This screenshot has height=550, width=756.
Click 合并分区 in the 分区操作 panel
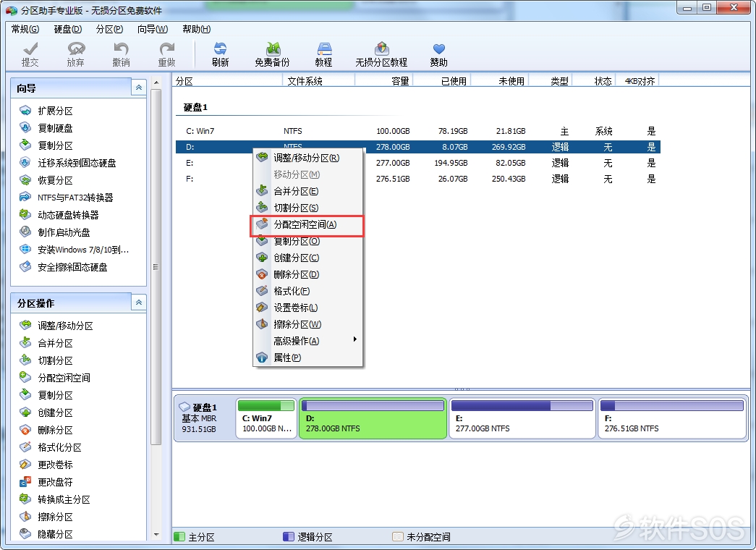(46, 344)
